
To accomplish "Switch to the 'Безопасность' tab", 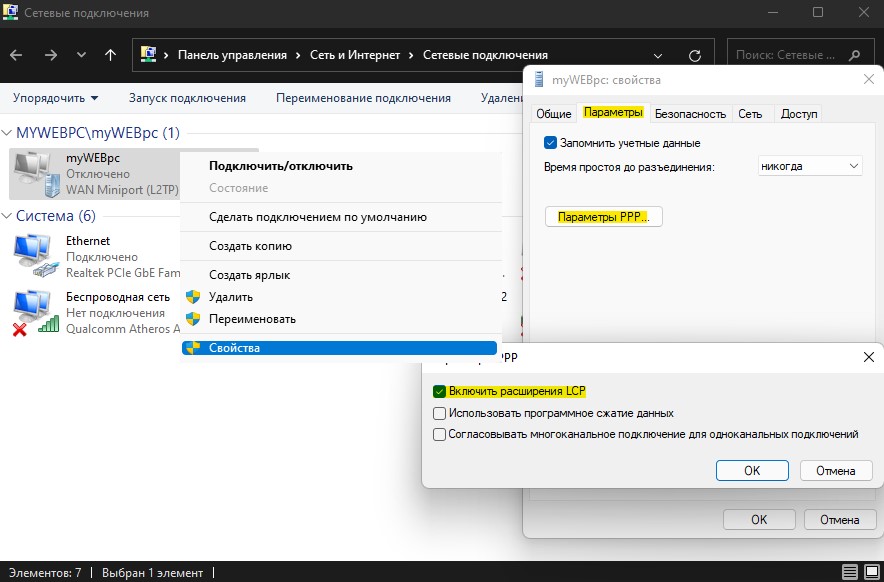I will [x=690, y=113].
